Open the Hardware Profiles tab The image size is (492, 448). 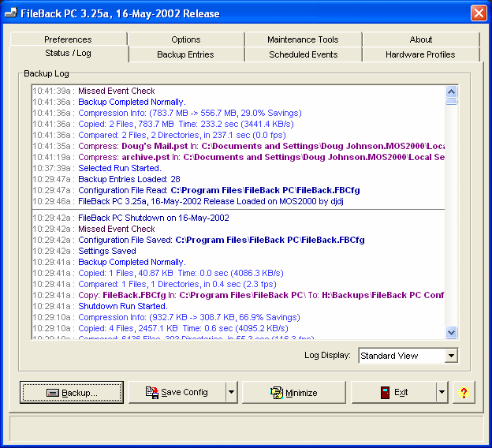tap(420, 54)
